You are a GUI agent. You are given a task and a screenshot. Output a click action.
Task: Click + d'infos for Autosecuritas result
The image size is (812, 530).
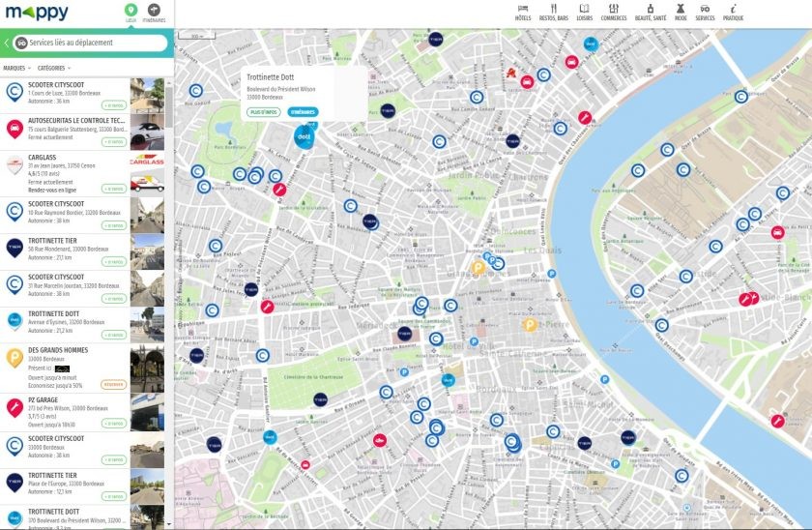(x=114, y=142)
